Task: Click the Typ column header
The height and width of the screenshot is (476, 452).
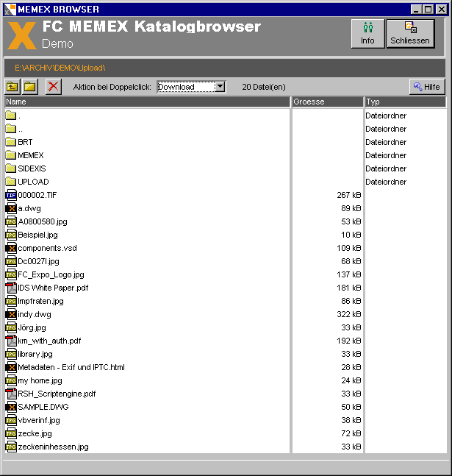Action: coord(406,102)
